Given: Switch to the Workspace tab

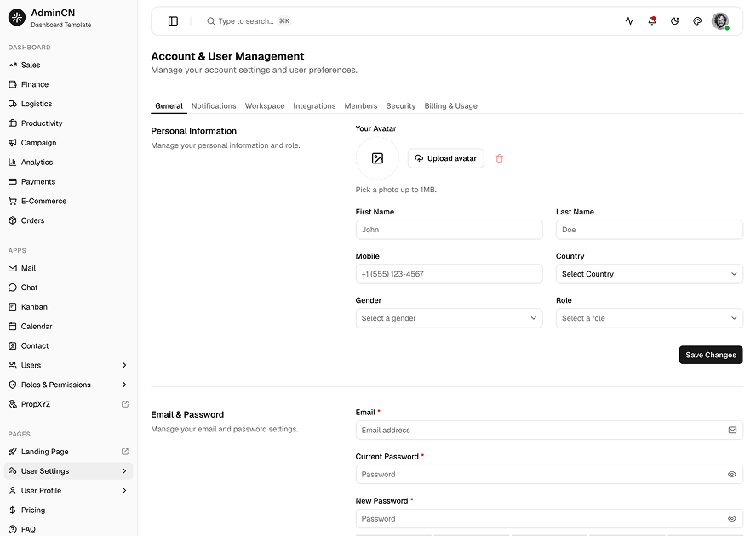Looking at the screenshot, I should [x=265, y=106].
